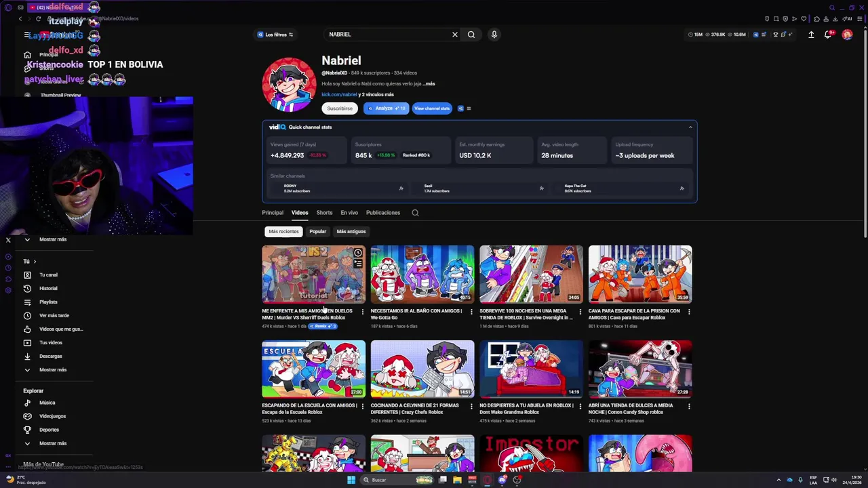
Task: Open the kick.com/nabriel link
Action: pyautogui.click(x=339, y=95)
